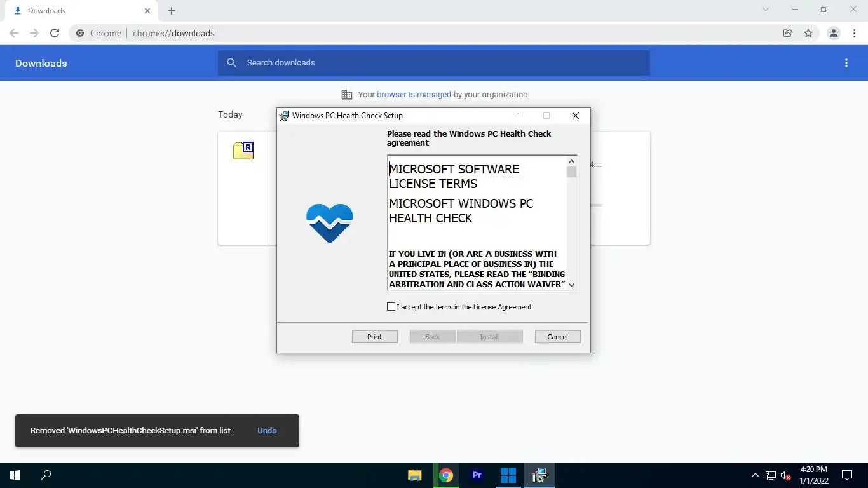Image resolution: width=868 pixels, height=488 pixels.
Task: Click the network tray icon
Action: click(771, 475)
